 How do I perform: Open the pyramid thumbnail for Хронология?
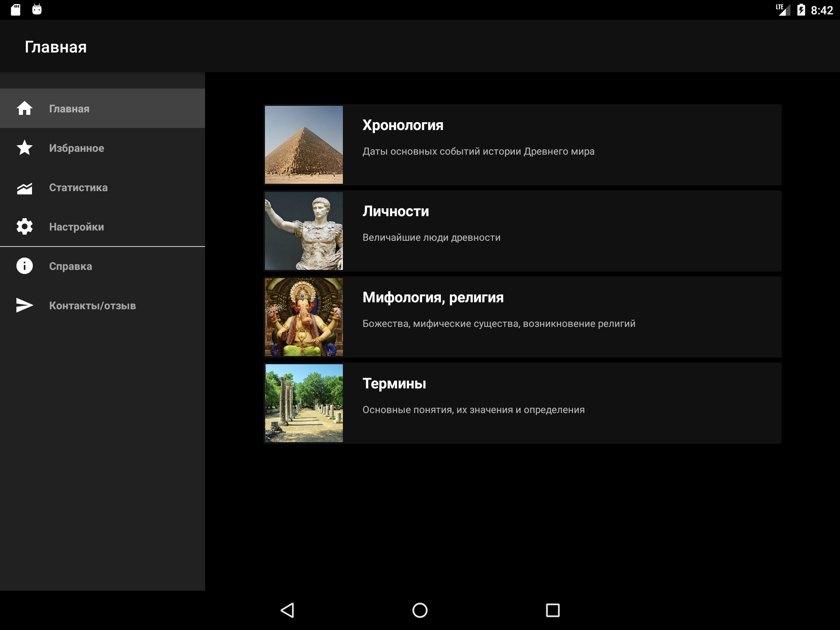(304, 145)
